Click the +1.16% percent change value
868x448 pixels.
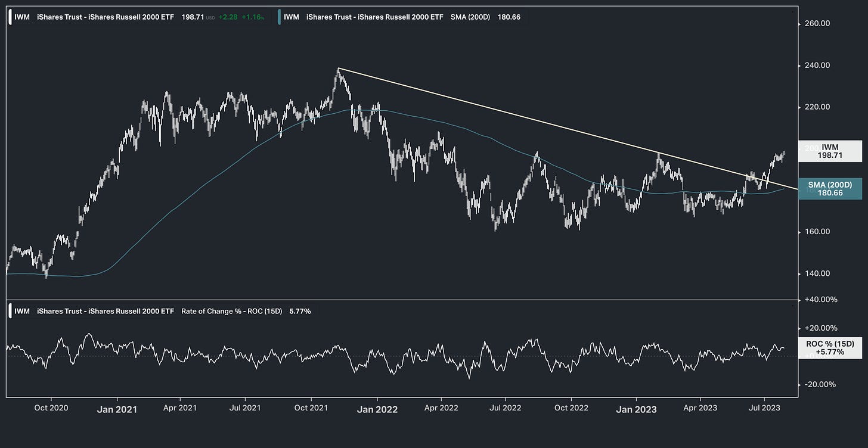253,17
